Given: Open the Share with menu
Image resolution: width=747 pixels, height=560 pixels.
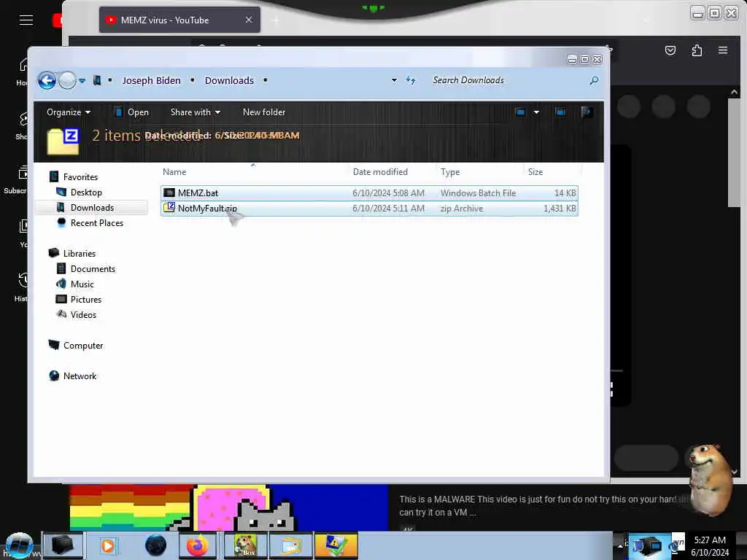Looking at the screenshot, I should 196,112.
